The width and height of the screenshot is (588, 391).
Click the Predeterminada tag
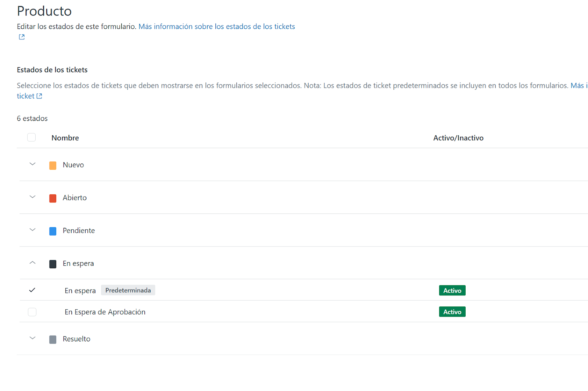(128, 290)
